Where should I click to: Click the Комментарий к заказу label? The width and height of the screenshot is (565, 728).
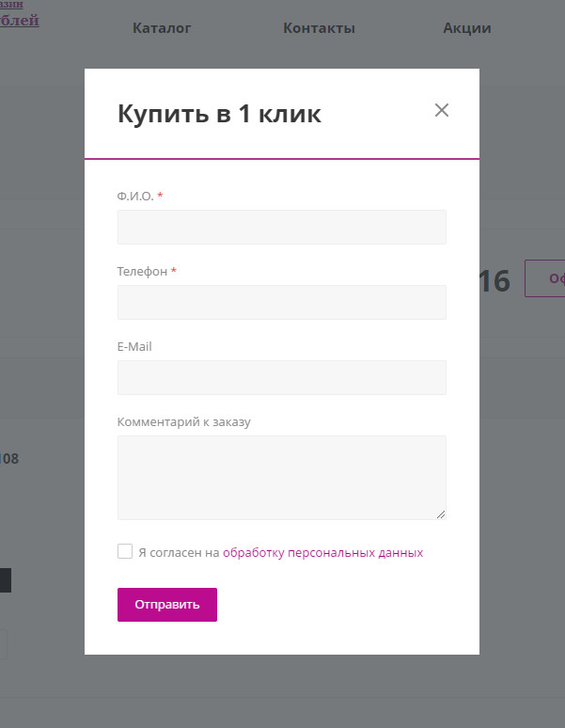(x=183, y=422)
